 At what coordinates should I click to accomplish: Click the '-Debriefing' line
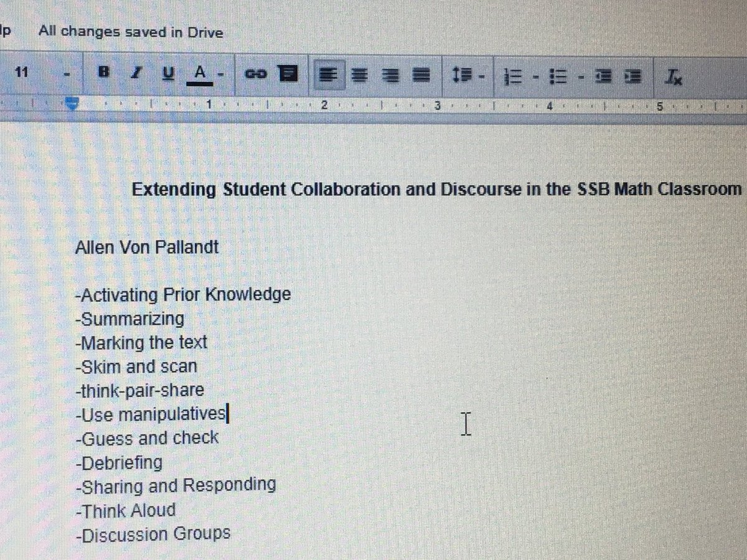118,462
